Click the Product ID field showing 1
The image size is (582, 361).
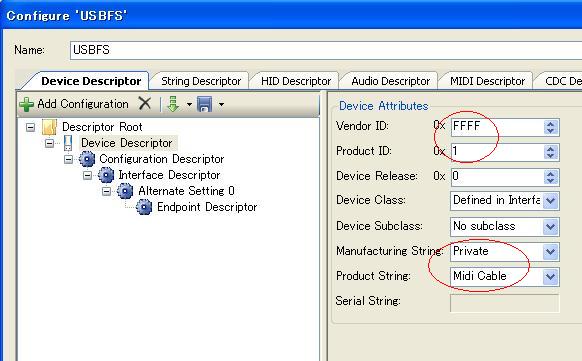(497, 152)
